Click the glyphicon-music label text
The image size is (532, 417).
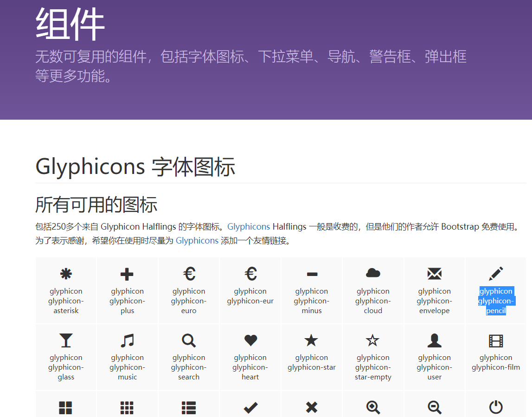pyautogui.click(x=127, y=367)
